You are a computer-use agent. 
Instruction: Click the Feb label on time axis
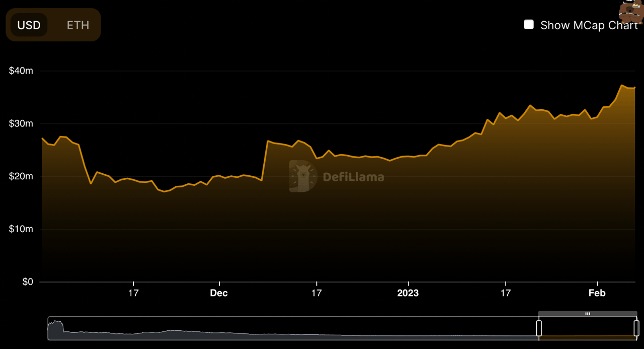597,293
